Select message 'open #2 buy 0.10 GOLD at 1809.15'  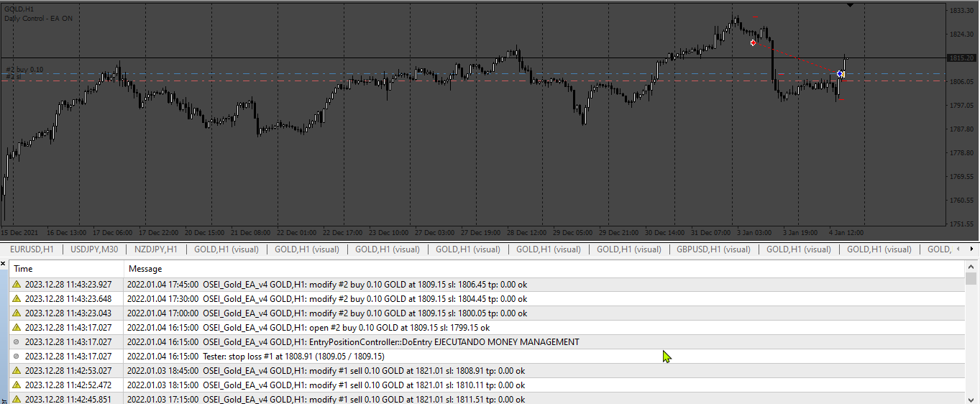[x=308, y=327]
